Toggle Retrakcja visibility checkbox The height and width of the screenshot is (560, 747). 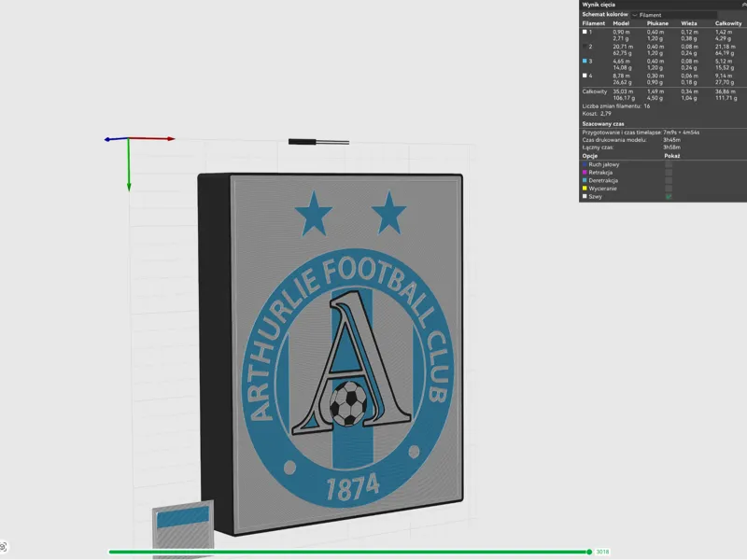tap(669, 173)
